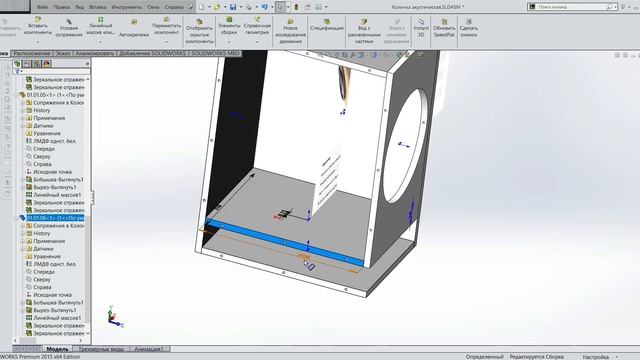The image size is (640, 360).
Task: Click the blue highlighted panel in 3D view
Action: [286, 242]
